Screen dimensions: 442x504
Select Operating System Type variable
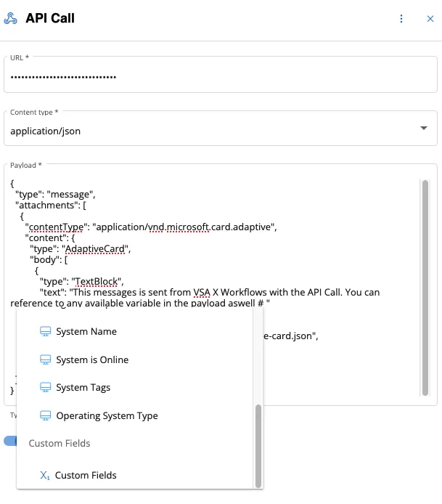click(x=107, y=416)
